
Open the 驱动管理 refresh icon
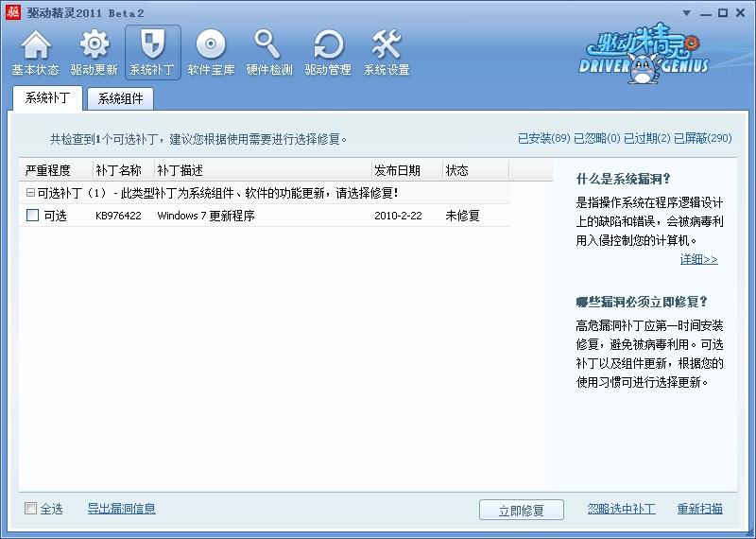click(328, 53)
